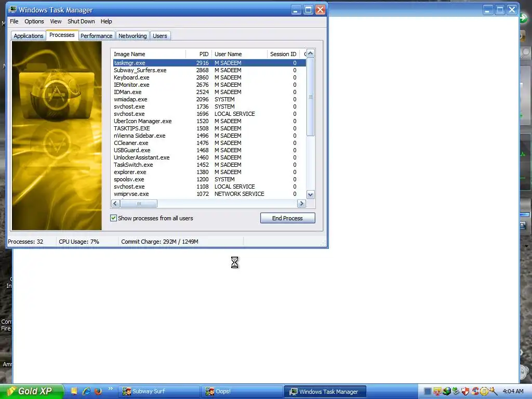Image resolution: width=532 pixels, height=399 pixels.
Task: Select the UberIcon Manager.exe process
Action: [209, 121]
